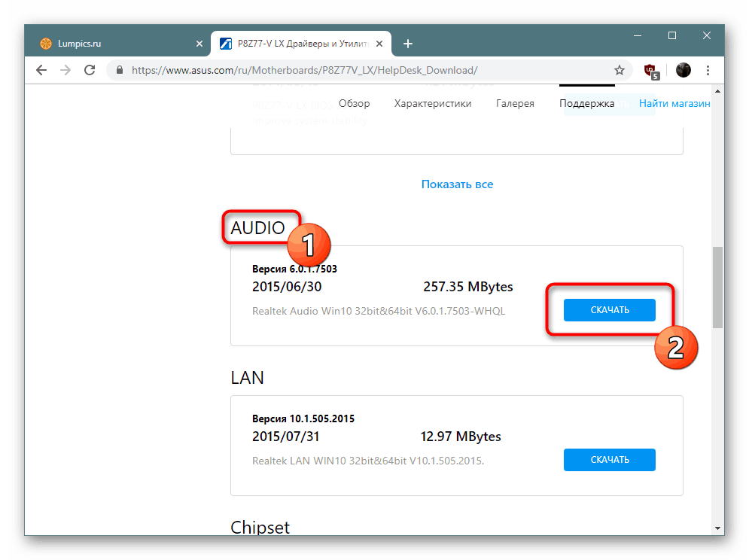Select text Версия 10.1.505.2015
The image size is (749, 560).
pyautogui.click(x=303, y=418)
